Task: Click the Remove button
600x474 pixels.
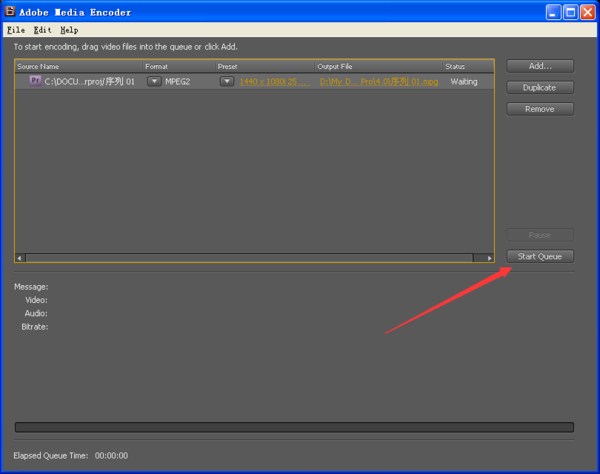Action: [540, 109]
